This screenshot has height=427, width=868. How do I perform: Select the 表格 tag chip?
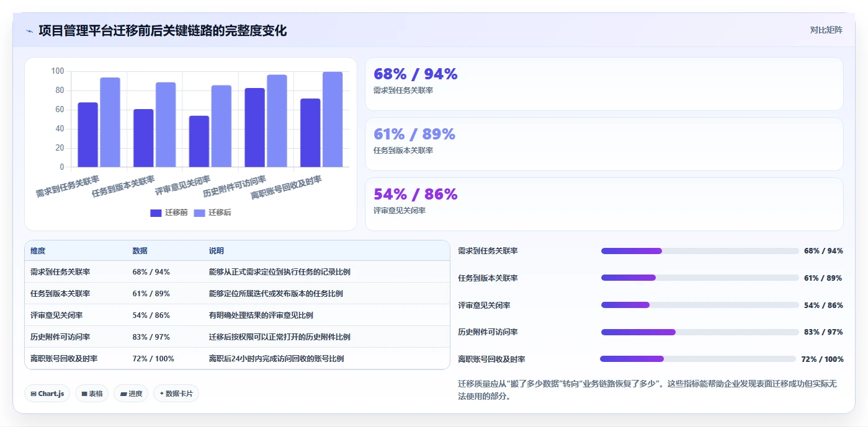(x=92, y=394)
